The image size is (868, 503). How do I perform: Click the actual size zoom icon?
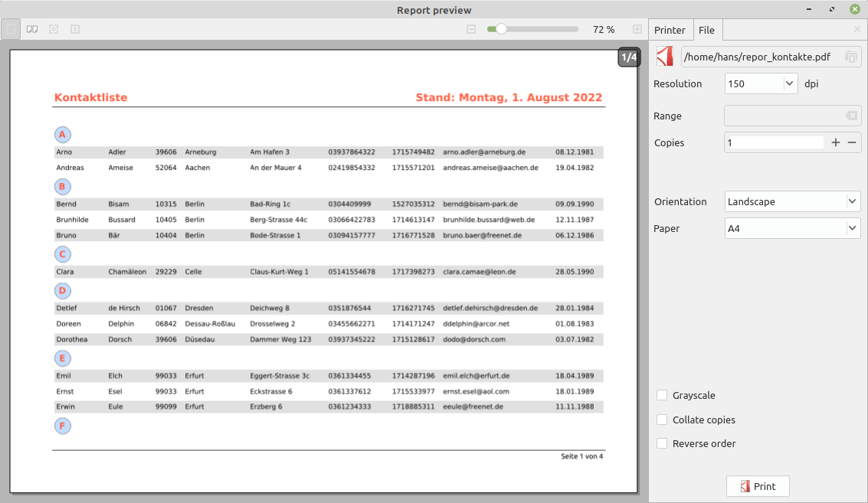click(75, 29)
